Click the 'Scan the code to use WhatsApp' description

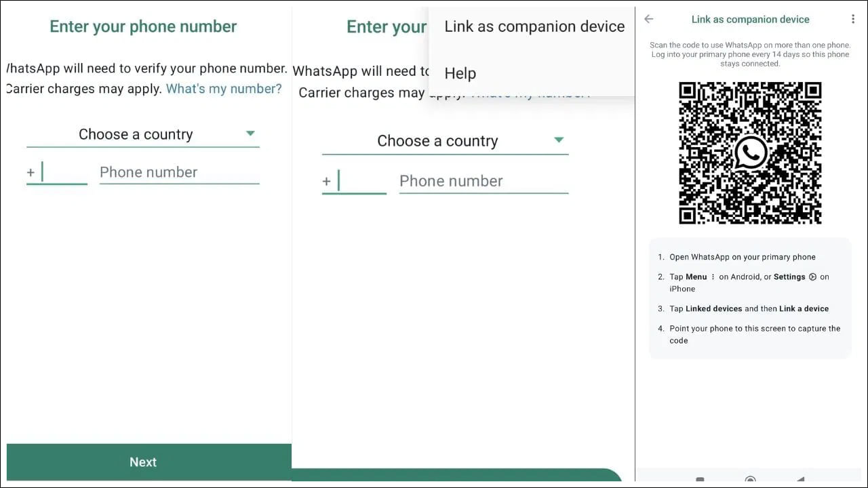(x=750, y=54)
